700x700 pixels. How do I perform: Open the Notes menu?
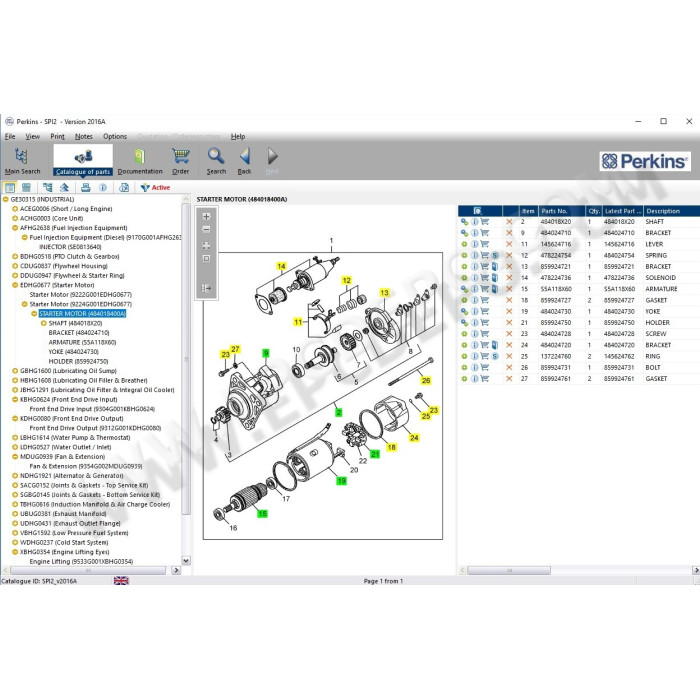click(x=83, y=137)
